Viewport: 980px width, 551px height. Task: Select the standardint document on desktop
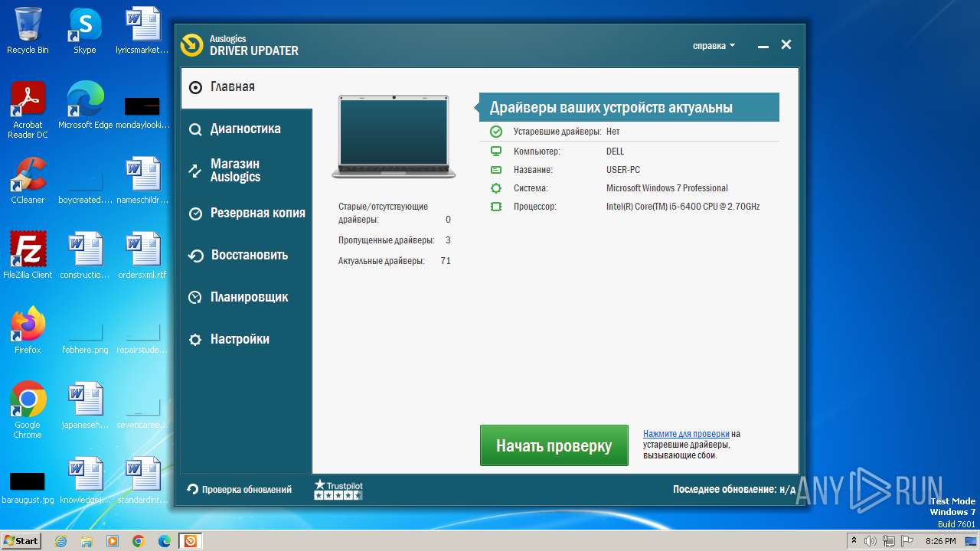click(142, 481)
